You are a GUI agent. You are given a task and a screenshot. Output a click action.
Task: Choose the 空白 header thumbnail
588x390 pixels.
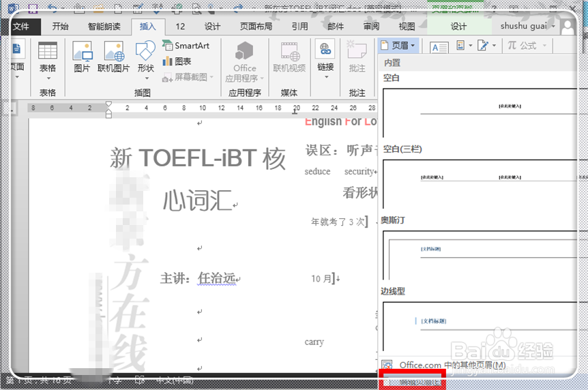coord(480,113)
